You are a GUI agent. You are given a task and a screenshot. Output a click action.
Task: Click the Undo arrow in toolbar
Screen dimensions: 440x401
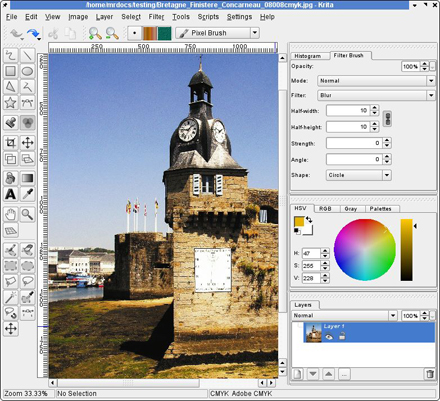pos(16,33)
